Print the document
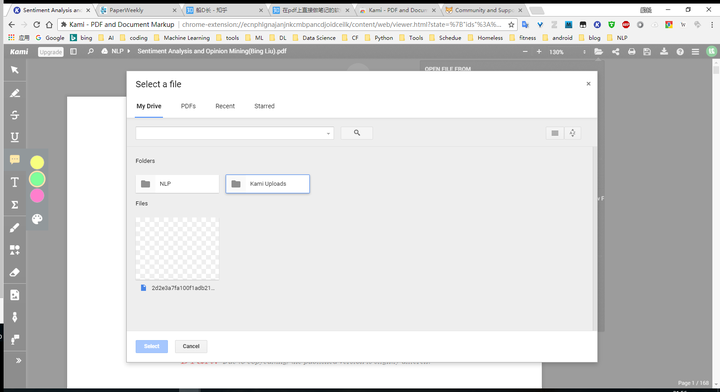Viewport: 720px width, 392px height. click(x=631, y=51)
